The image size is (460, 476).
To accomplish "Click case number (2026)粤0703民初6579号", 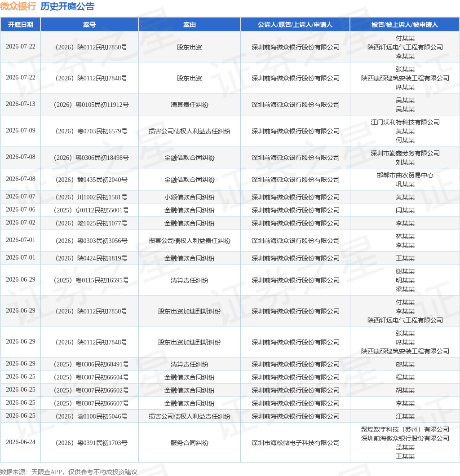I will [91, 131].
